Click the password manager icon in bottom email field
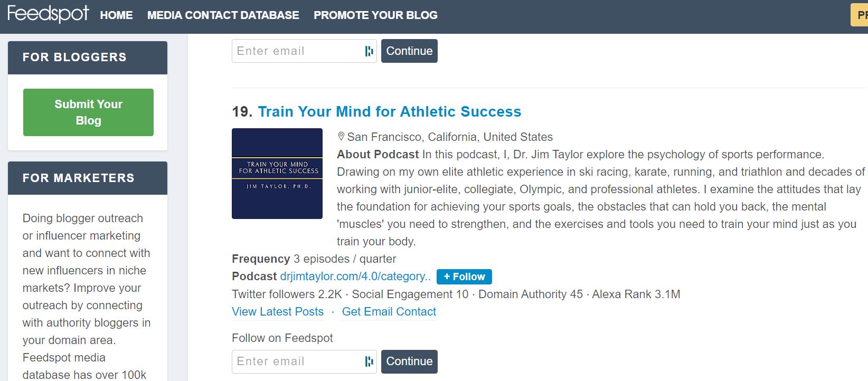This screenshot has height=381, width=868. coord(369,361)
